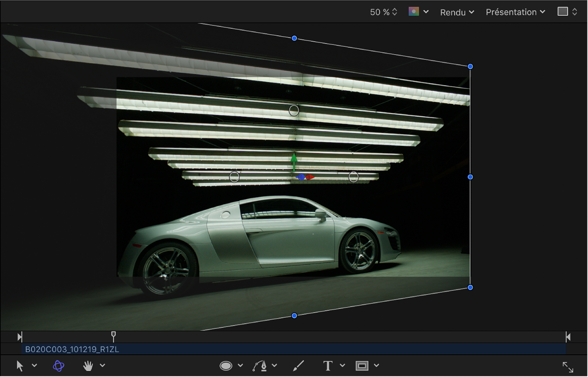The image size is (588, 377).
Task: Open the canvas view layout popup
Action: click(x=567, y=12)
